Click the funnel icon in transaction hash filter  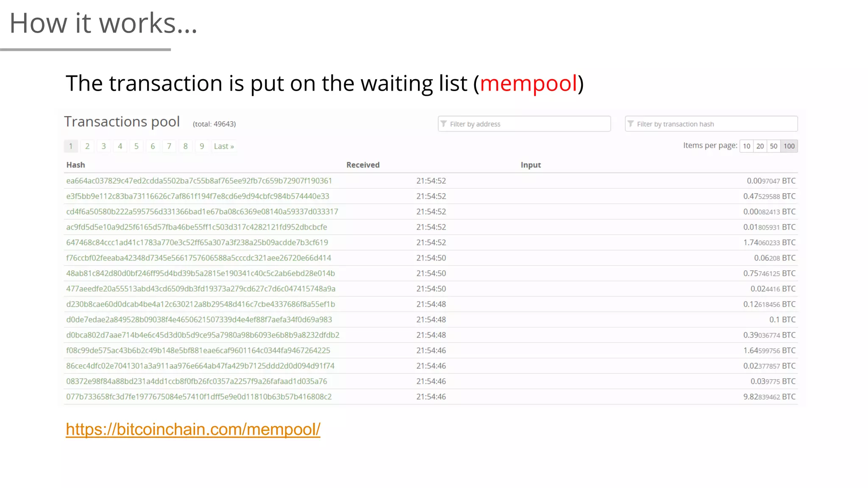631,124
